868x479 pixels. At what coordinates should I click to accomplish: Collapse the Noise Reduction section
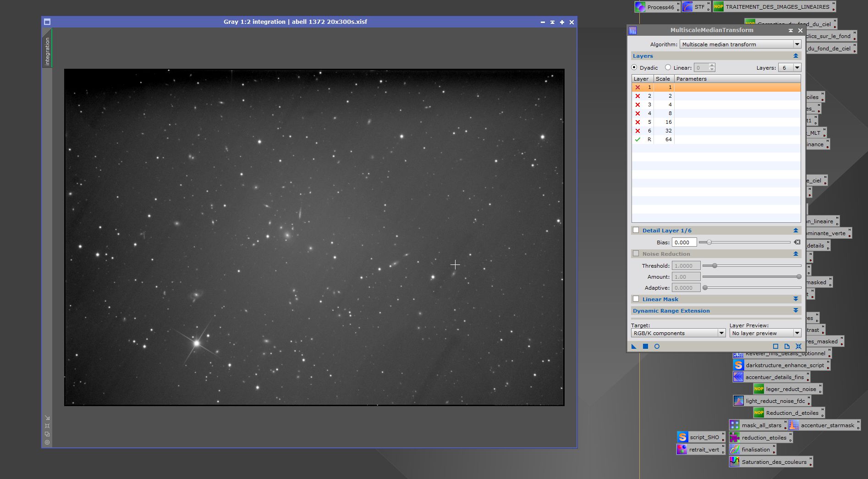pyautogui.click(x=796, y=254)
